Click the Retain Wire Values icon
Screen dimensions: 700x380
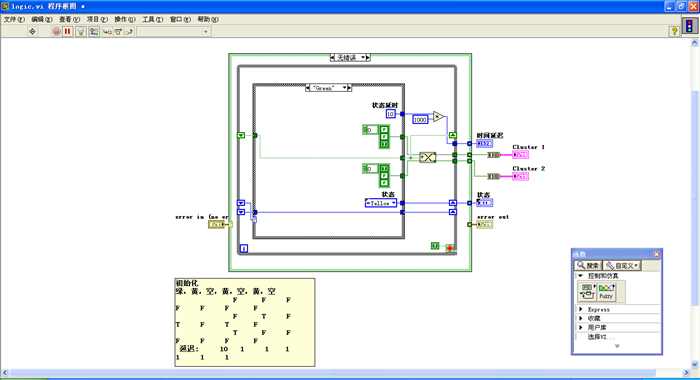click(94, 32)
